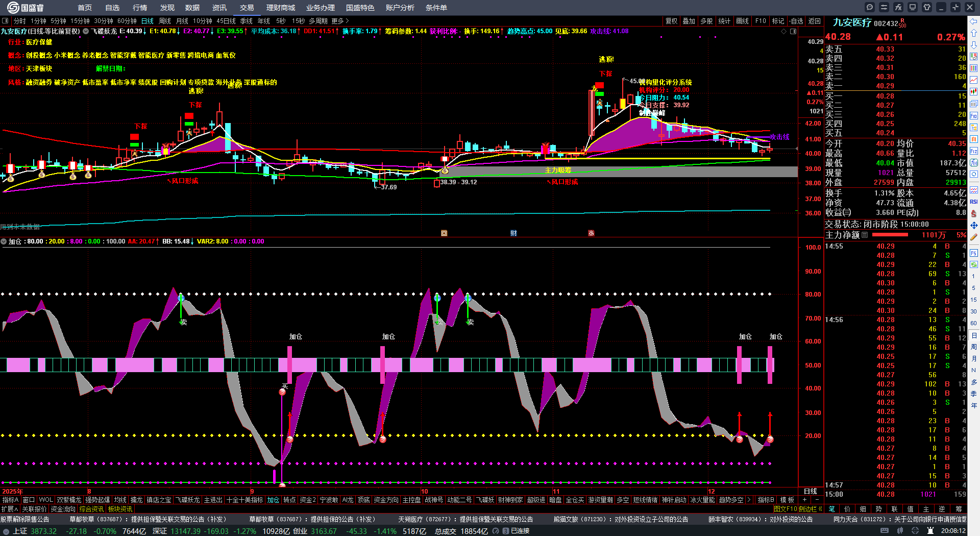Collapse the main chart indicator arrow

pos(86,31)
